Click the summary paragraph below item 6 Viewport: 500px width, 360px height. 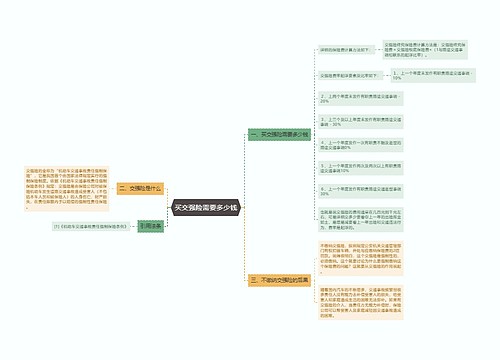point(361,220)
